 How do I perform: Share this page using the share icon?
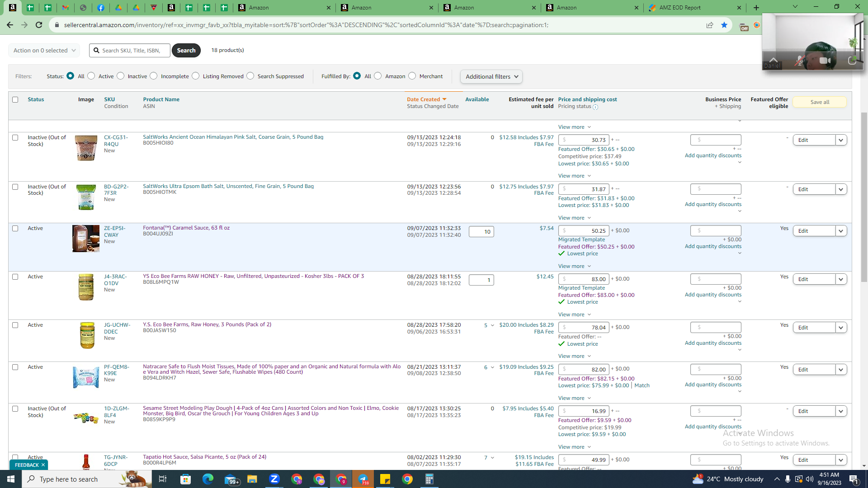(x=710, y=25)
